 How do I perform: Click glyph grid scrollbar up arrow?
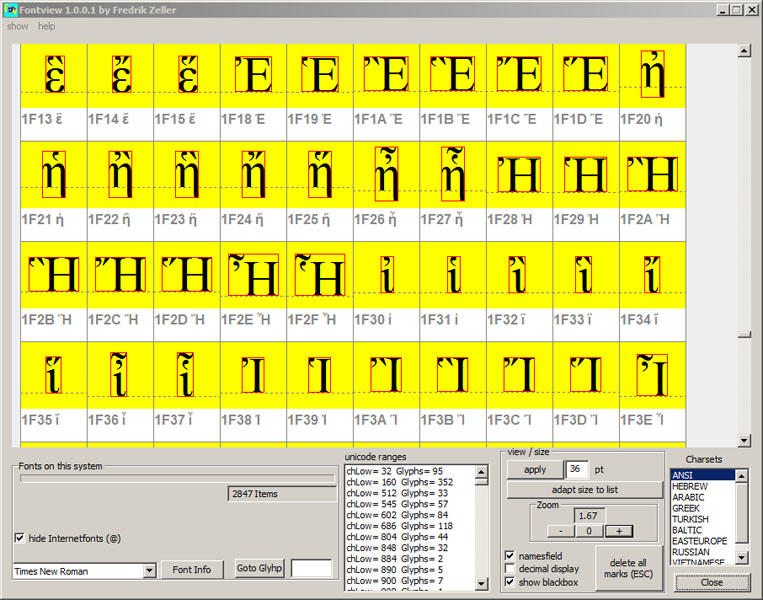744,51
